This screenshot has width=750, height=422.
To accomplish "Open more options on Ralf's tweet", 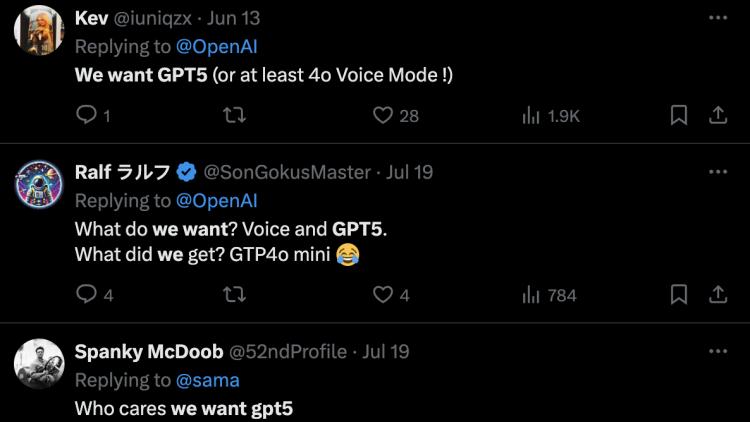I will [717, 172].
